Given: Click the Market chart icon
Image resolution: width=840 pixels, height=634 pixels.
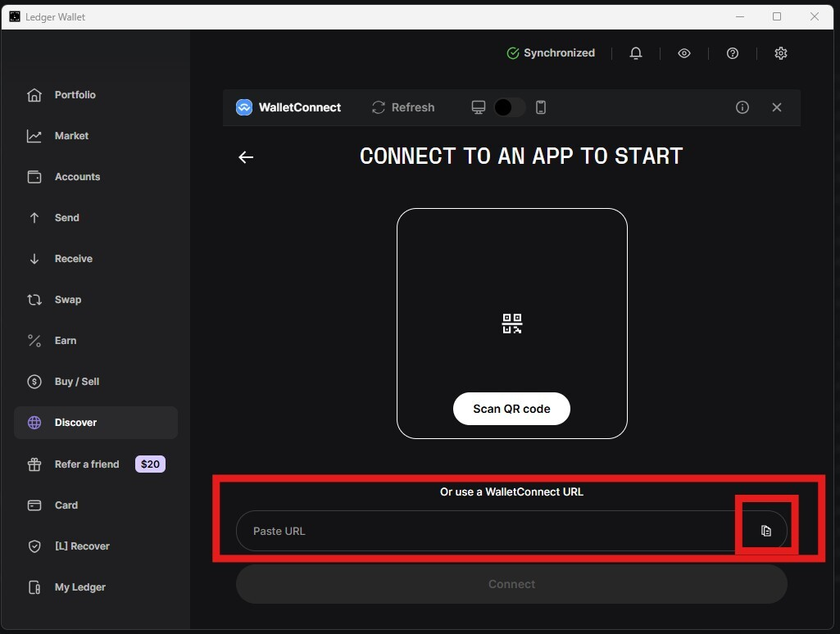Looking at the screenshot, I should pos(34,136).
